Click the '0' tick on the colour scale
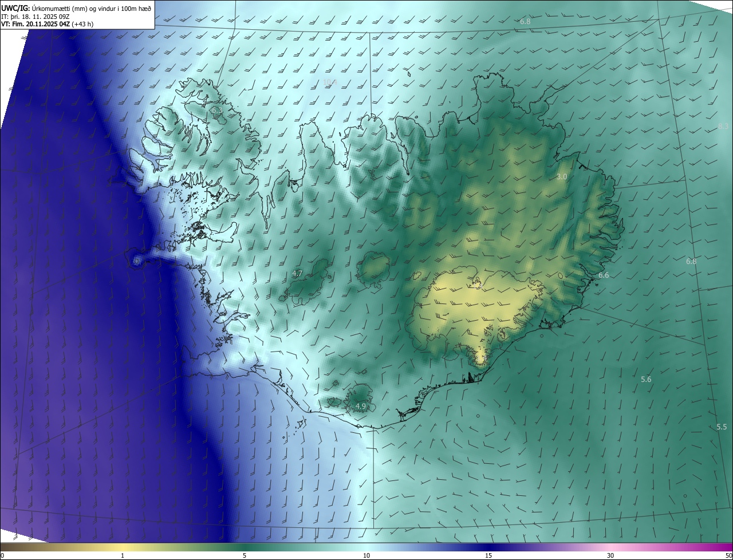The width and height of the screenshot is (733, 560). coord(2,556)
